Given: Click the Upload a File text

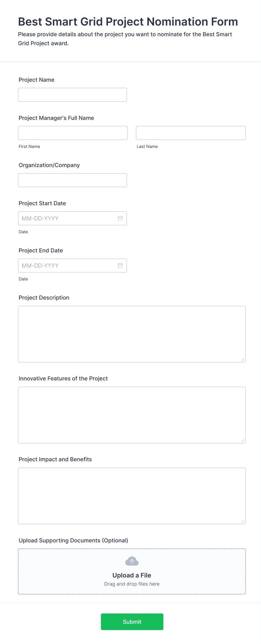Looking at the screenshot, I should (x=132, y=576).
